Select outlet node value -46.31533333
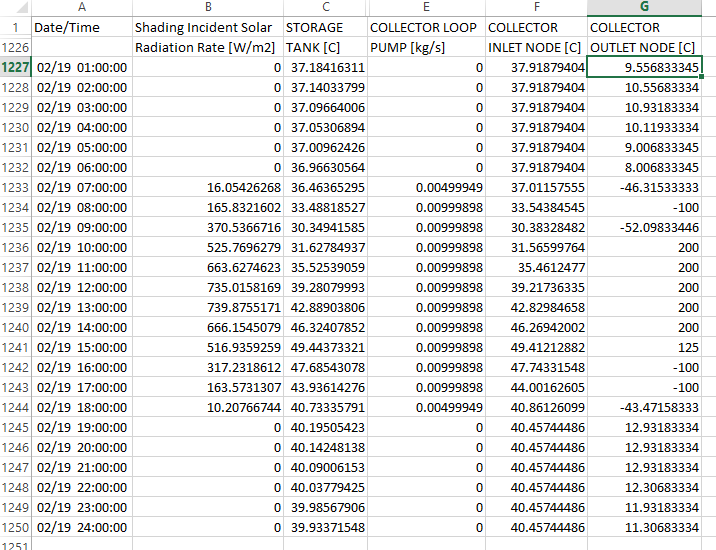The width and height of the screenshot is (716, 550). [x=644, y=187]
